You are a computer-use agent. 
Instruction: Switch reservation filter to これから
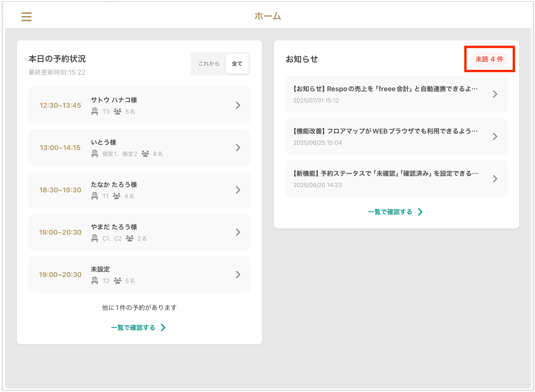(x=209, y=64)
